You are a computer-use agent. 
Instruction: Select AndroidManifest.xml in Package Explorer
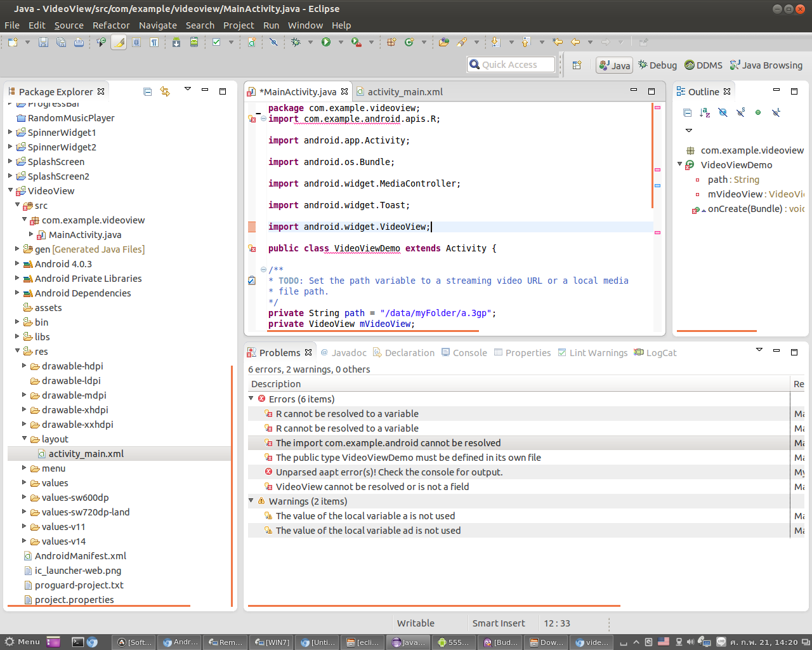[81, 555]
